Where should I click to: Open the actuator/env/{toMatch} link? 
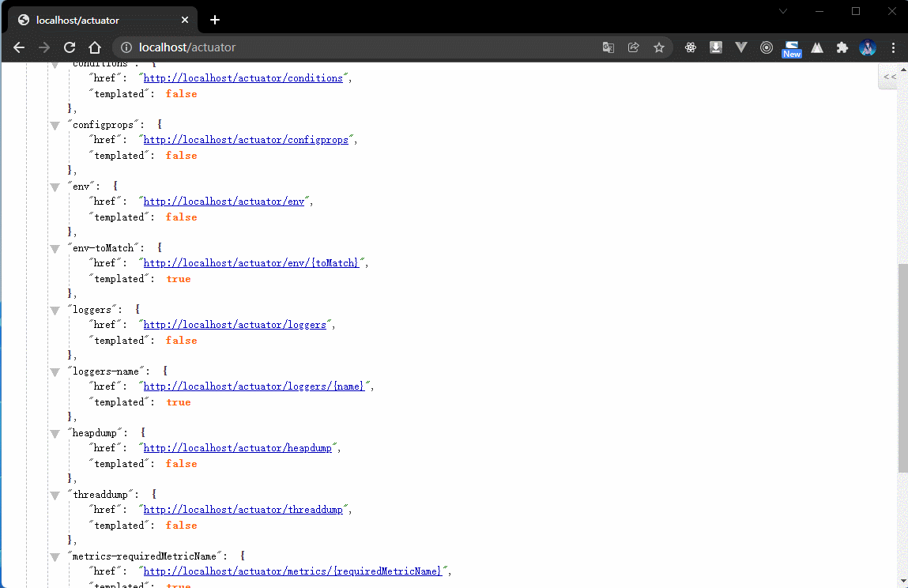coord(251,263)
